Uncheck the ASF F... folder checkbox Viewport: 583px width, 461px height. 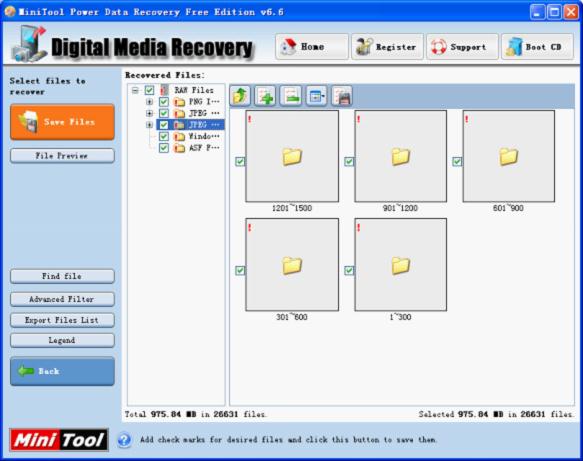coord(164,148)
